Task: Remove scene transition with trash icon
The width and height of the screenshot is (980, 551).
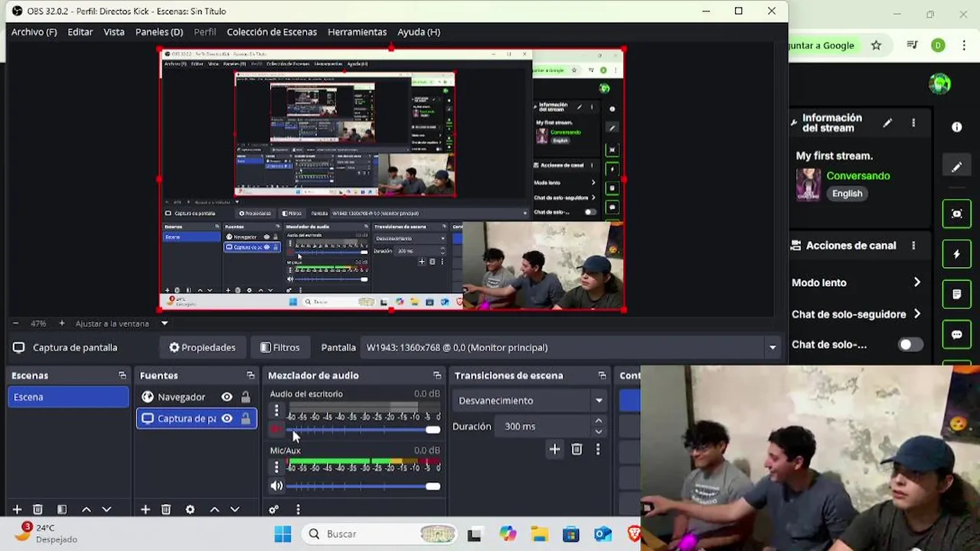Action: click(x=577, y=449)
